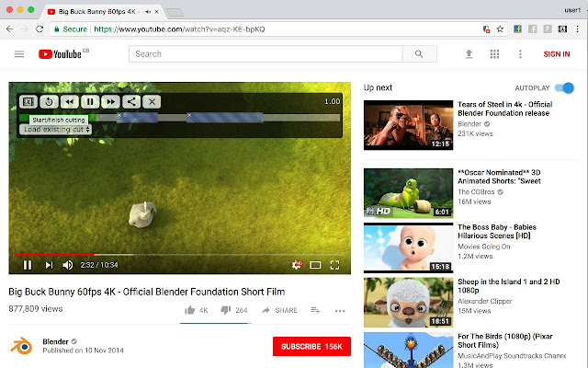This screenshot has width=588, height=368.
Task: Click the browser back arrow
Action: point(10,29)
